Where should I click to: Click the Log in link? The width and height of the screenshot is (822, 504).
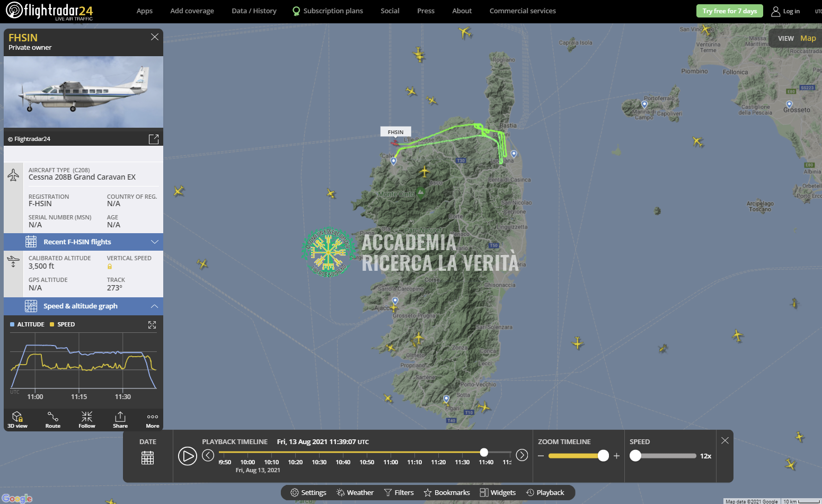786,11
